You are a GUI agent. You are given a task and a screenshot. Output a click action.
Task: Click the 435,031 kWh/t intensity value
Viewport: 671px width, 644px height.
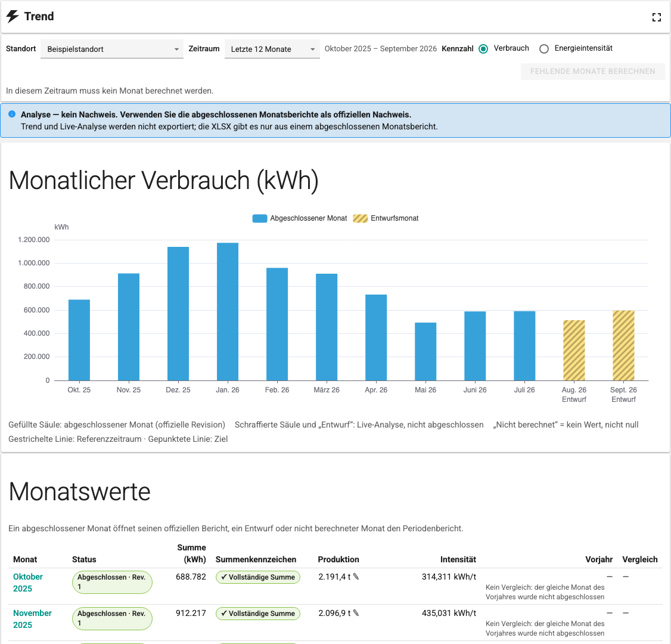tap(449, 613)
